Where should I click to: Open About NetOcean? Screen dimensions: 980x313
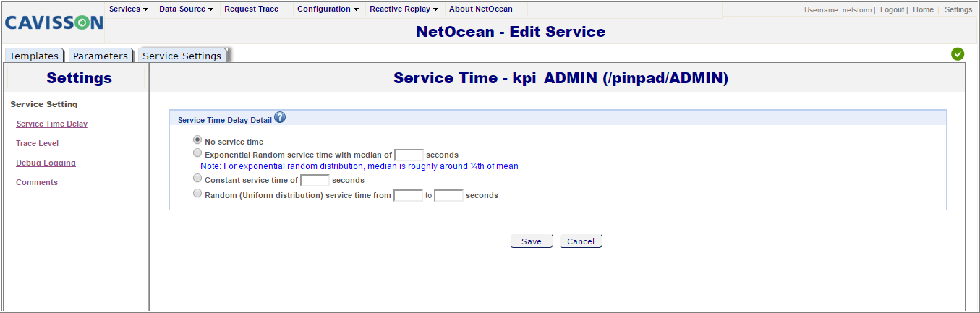pos(481,9)
